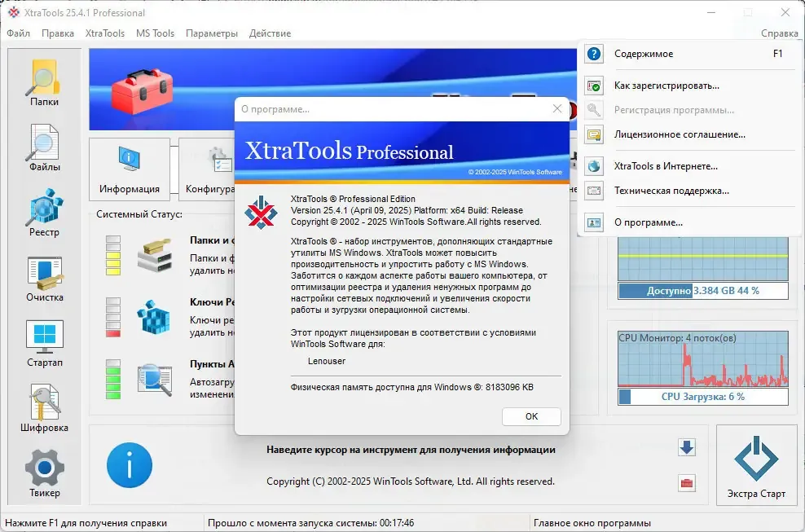
Task: Click the red toolbox banner icon
Action: 142,91
